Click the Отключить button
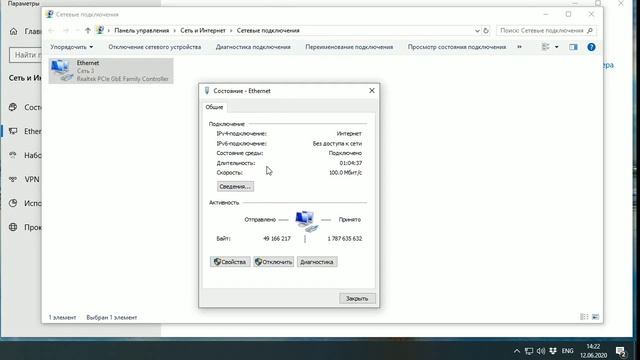 [273, 262]
